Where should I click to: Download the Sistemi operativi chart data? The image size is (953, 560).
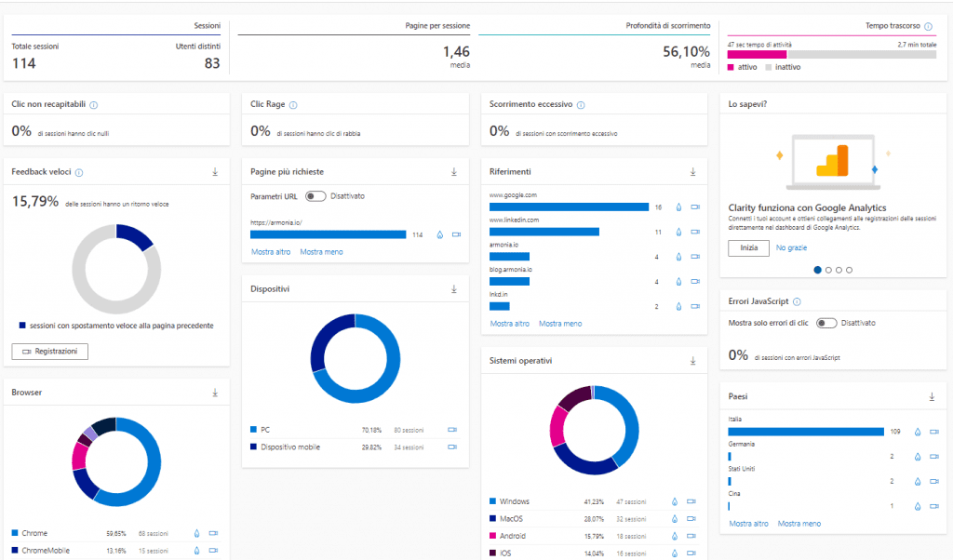tap(693, 360)
